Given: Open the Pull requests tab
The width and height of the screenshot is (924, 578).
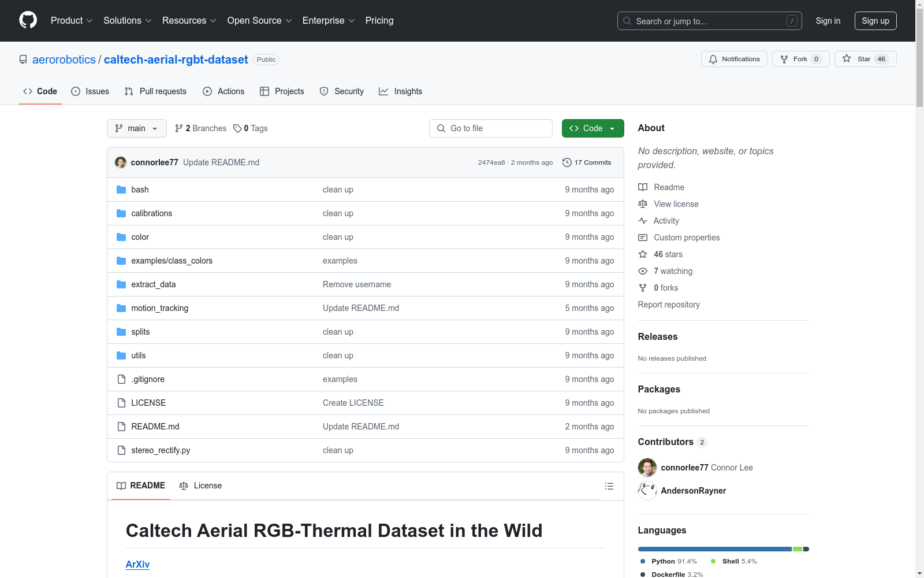Looking at the screenshot, I should [155, 91].
